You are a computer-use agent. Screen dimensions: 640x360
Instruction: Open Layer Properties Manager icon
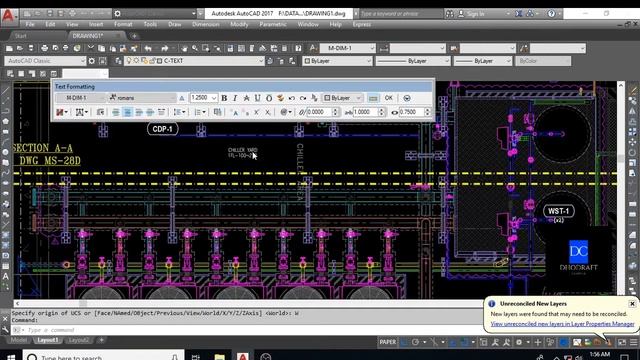coord(118,61)
